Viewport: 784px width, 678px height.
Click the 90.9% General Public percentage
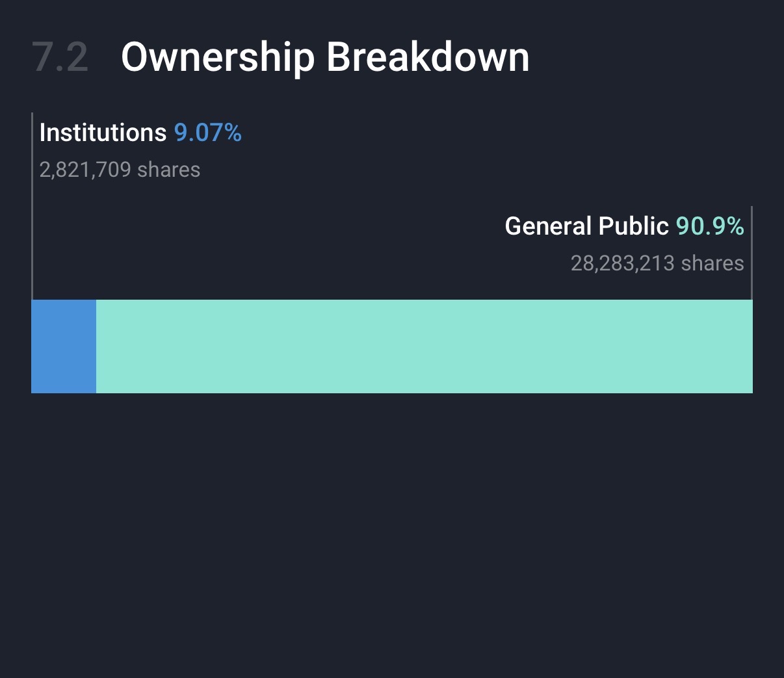(710, 226)
